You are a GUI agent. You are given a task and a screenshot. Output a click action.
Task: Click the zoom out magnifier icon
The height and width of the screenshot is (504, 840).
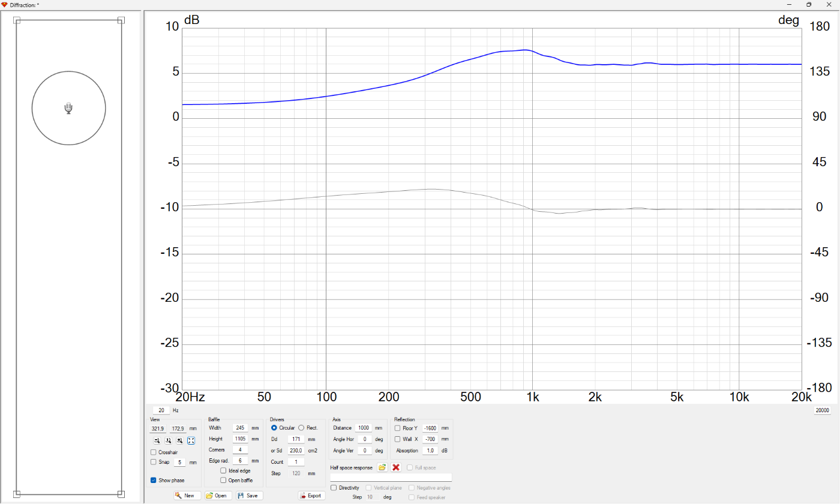(157, 440)
